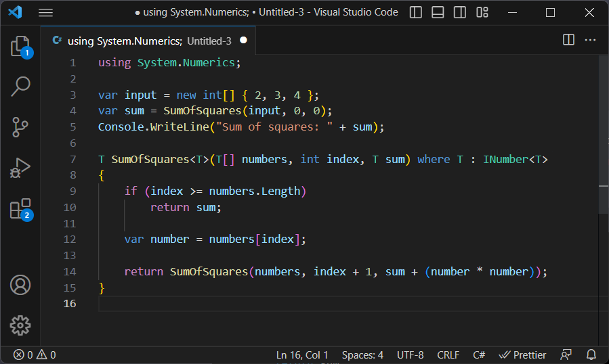Click 'Console.WriteLine' on line 5

coord(154,127)
